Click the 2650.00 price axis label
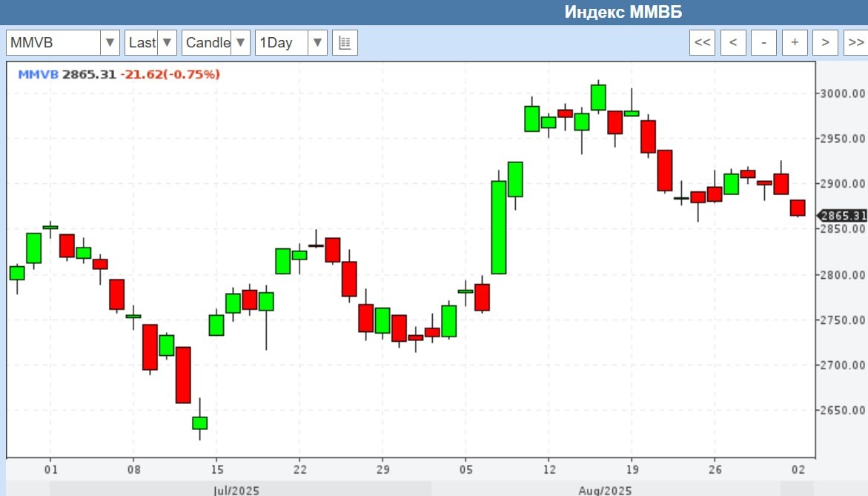The width and height of the screenshot is (868, 496). point(843,410)
